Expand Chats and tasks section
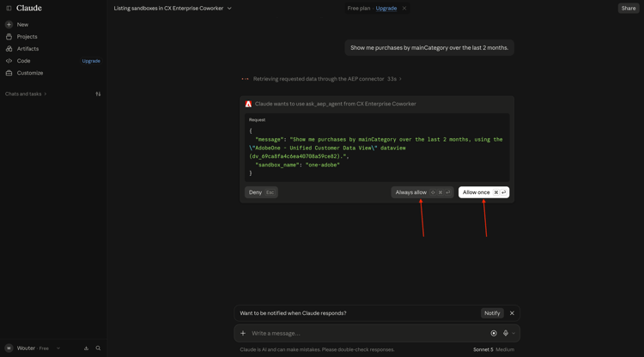 (26, 94)
